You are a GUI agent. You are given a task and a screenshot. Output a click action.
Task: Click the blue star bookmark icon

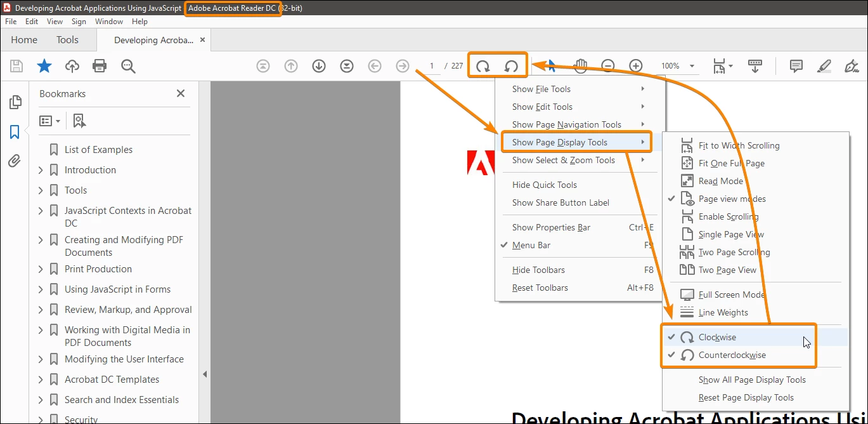pos(44,66)
